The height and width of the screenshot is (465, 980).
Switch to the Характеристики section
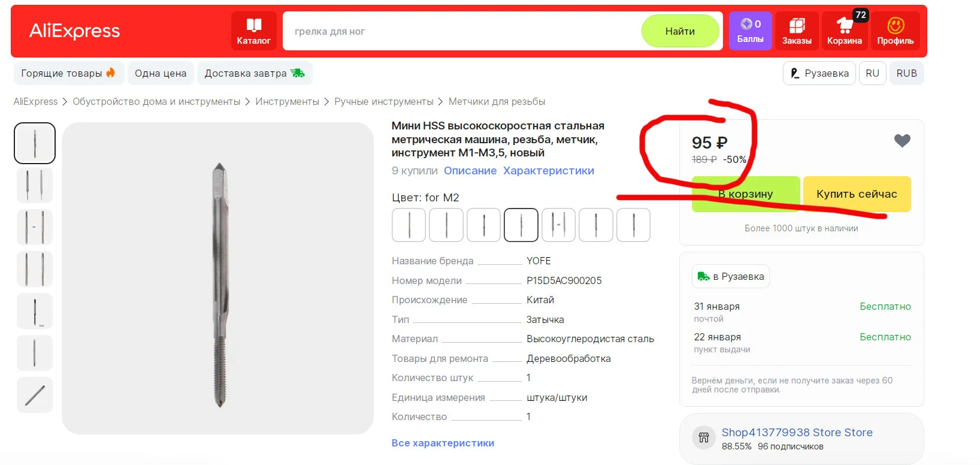(x=548, y=171)
